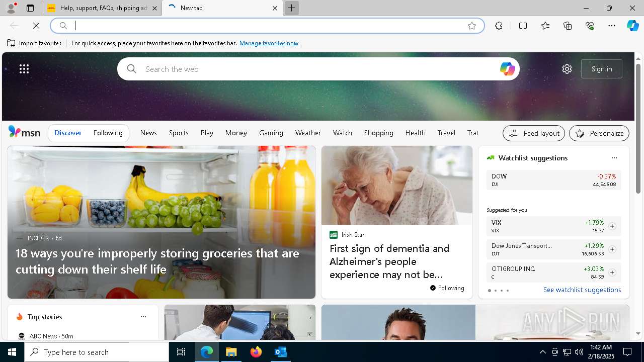The width and height of the screenshot is (644, 362).
Task: Open the volume control
Action: [579, 352]
